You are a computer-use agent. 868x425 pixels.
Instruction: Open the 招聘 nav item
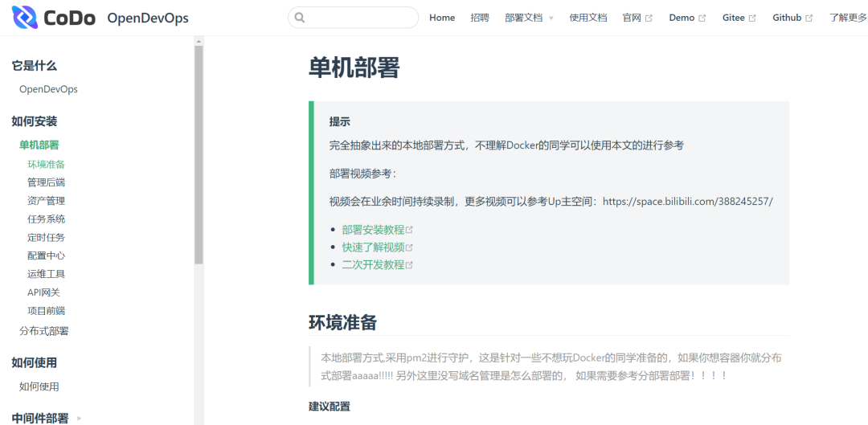coord(480,18)
